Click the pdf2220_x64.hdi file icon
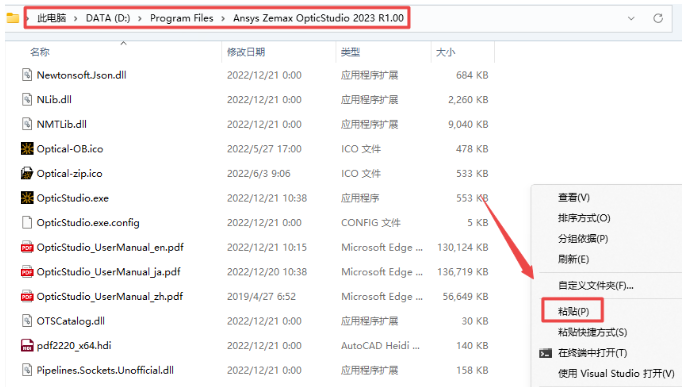 click(27, 346)
